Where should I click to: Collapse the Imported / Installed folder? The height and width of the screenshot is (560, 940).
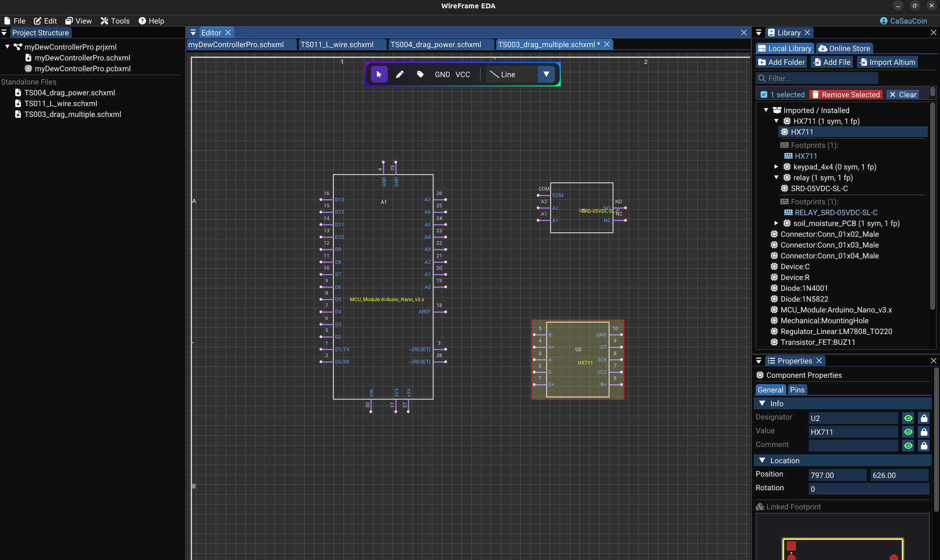tap(766, 110)
